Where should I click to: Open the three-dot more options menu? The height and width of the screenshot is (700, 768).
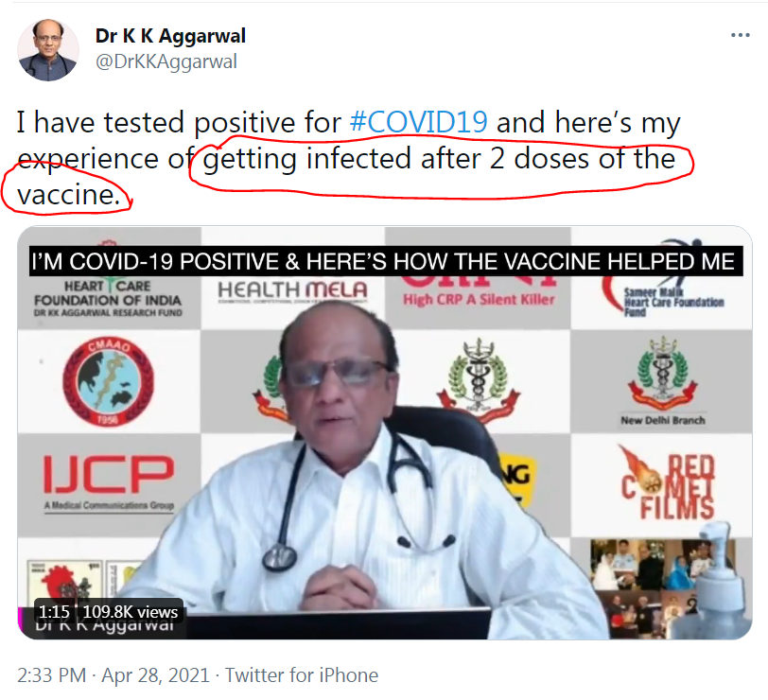pyautogui.click(x=740, y=35)
